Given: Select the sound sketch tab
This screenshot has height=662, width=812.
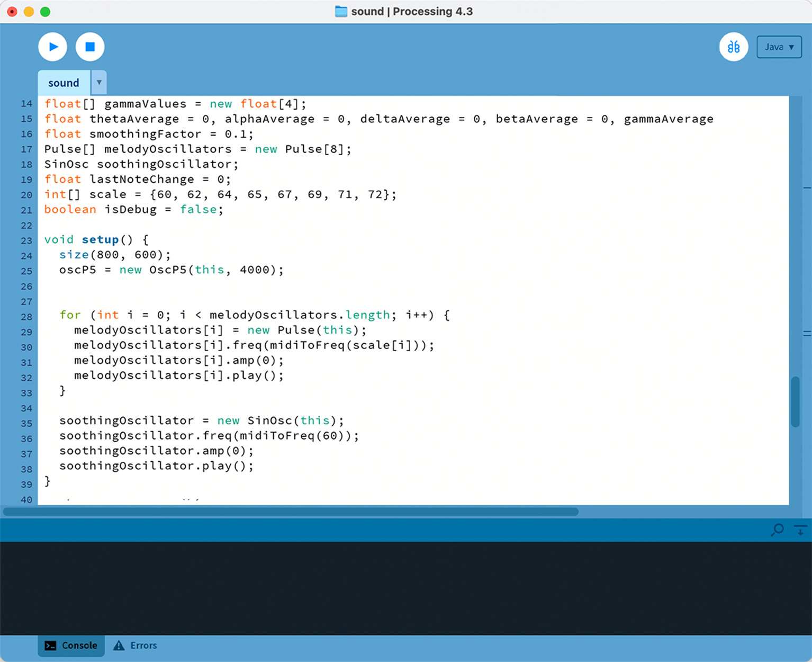Looking at the screenshot, I should 64,83.
